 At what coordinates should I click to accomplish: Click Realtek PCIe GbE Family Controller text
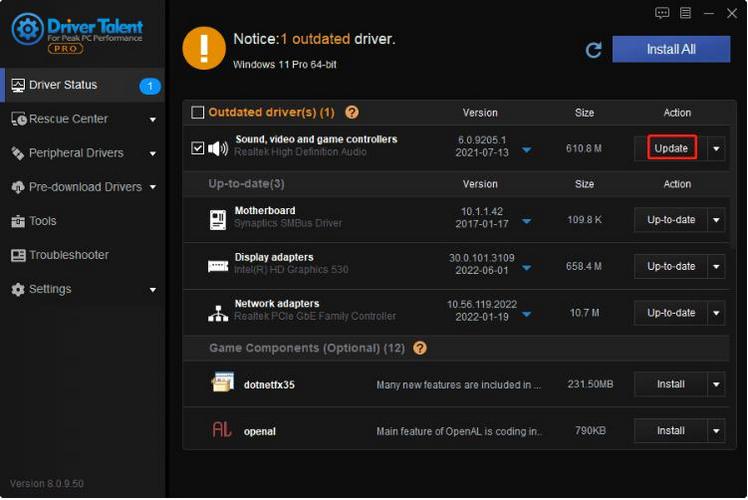pos(315,316)
